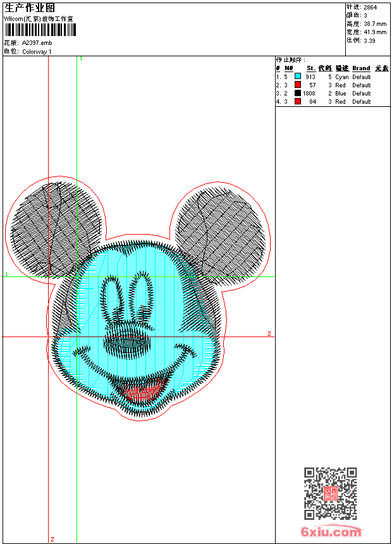392x544 pixels.
Task: Click the black color swatch in row 3
Action: coord(298,93)
